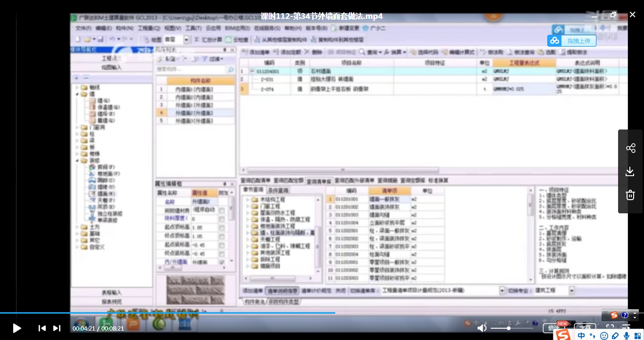Click the minus collapse-all icon in navigator
The width and height of the screenshot is (644, 340).
(86, 78)
